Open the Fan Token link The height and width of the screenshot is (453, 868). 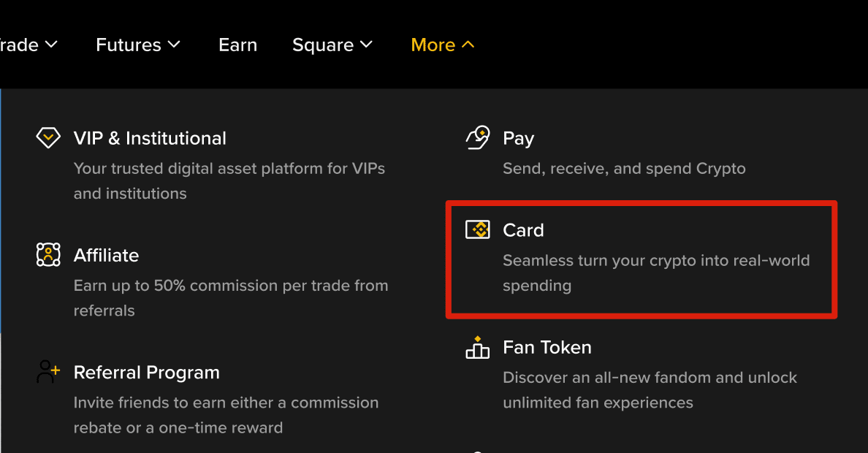click(x=547, y=347)
